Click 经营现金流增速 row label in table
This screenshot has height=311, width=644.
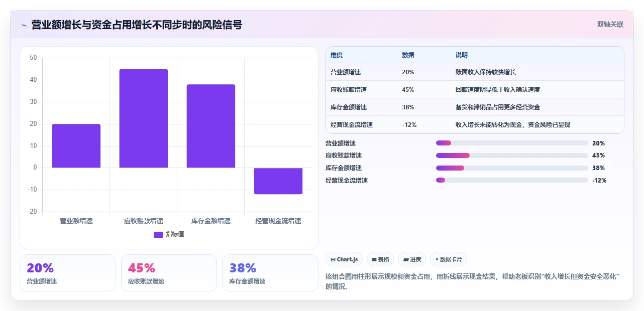point(352,125)
